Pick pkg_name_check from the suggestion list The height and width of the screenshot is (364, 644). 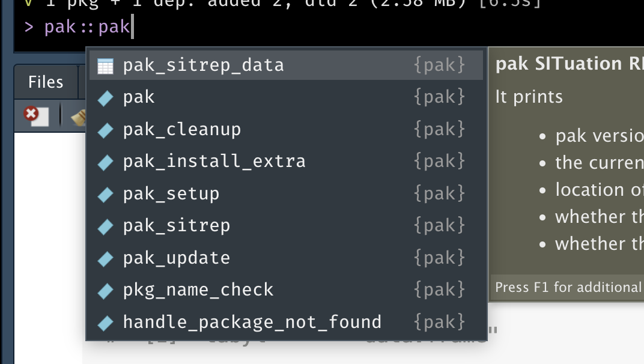198,290
